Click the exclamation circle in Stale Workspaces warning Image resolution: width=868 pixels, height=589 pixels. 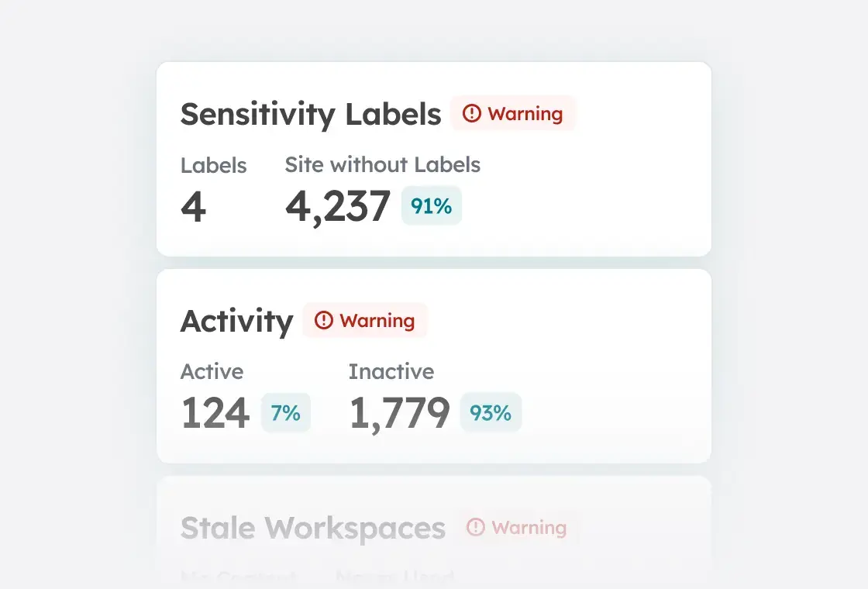tap(475, 528)
